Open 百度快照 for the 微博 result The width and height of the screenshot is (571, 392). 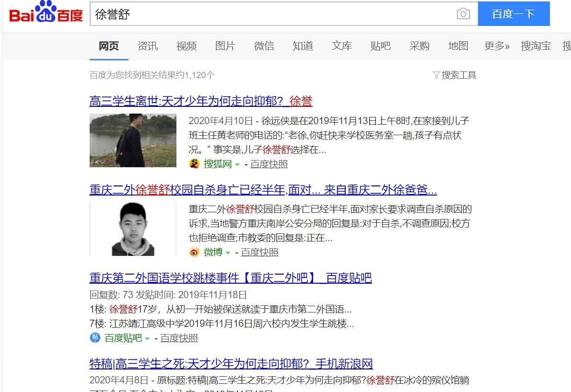point(260,252)
